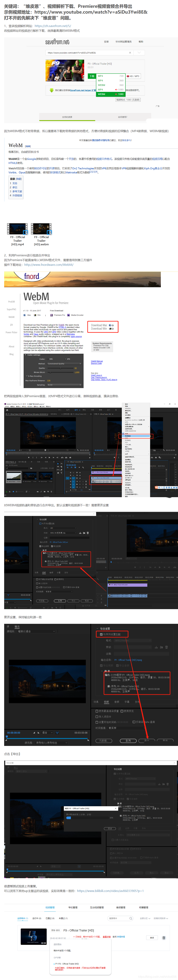
Task: Click the Premiere Pro icon under Free Download
Action: pyautogui.click(x=52, y=315)
